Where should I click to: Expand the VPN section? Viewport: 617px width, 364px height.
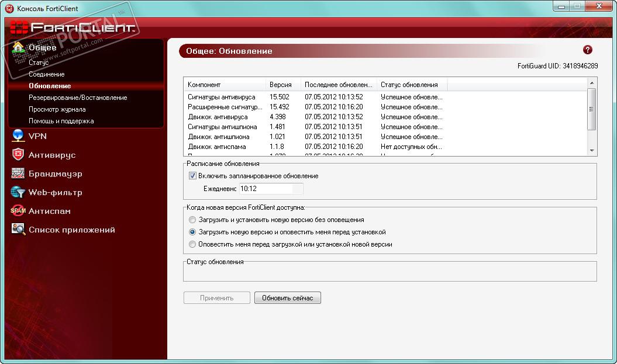[x=37, y=136]
